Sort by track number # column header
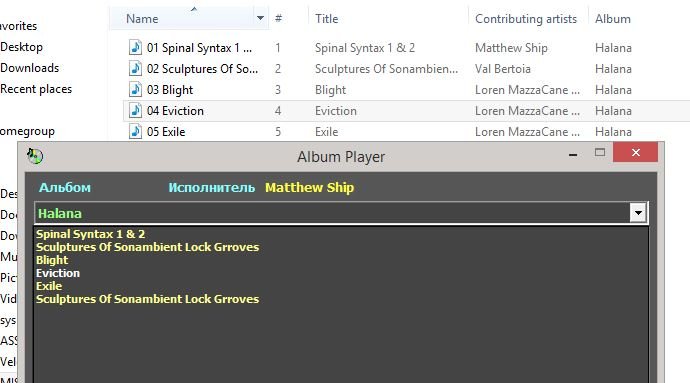690x383 pixels. [279, 18]
